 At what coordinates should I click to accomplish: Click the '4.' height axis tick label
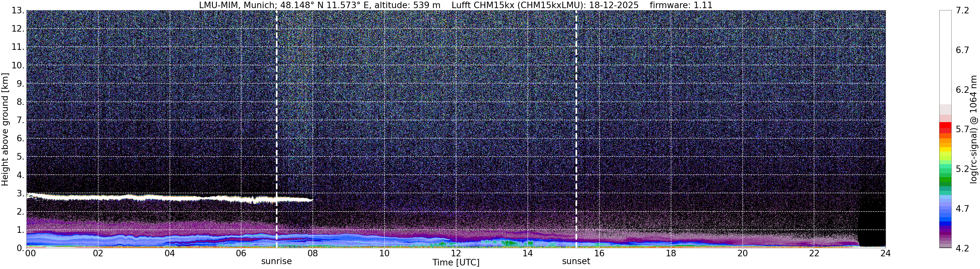(21, 175)
